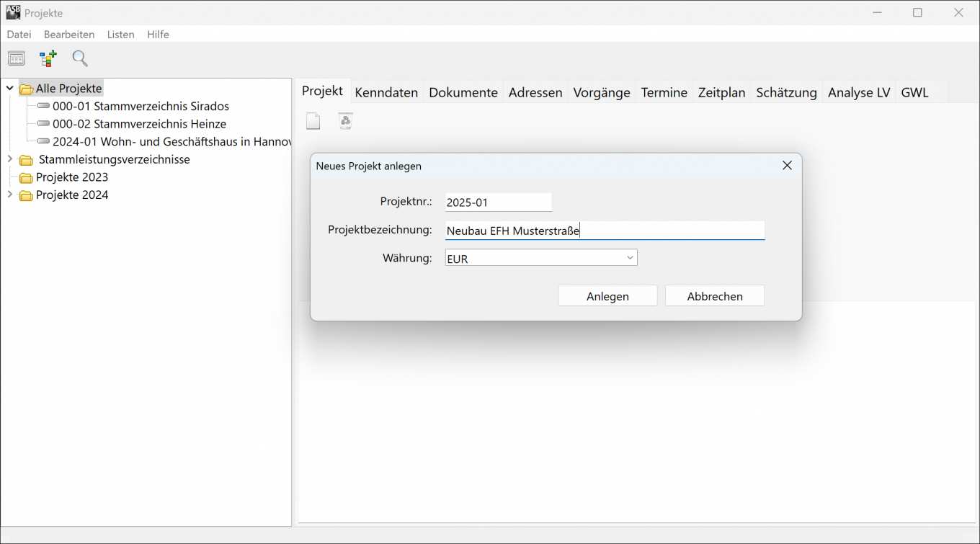Click the Projektnr. input field
The height and width of the screenshot is (544, 980).
click(x=499, y=202)
